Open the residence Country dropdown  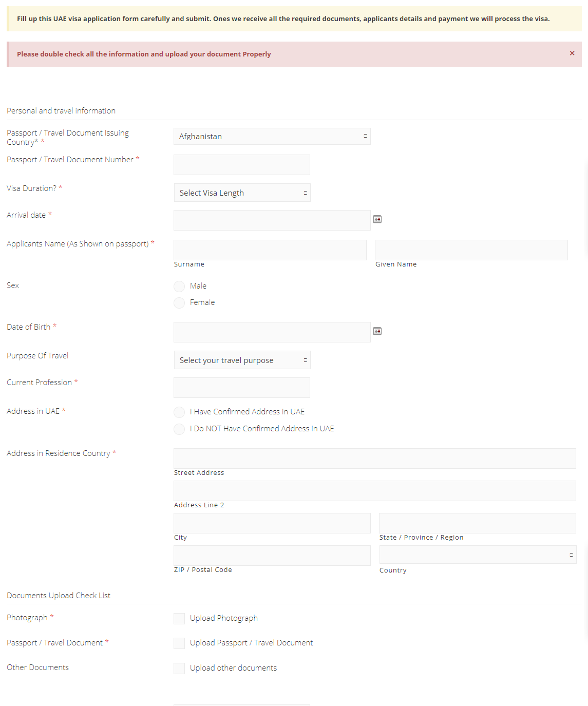click(477, 555)
